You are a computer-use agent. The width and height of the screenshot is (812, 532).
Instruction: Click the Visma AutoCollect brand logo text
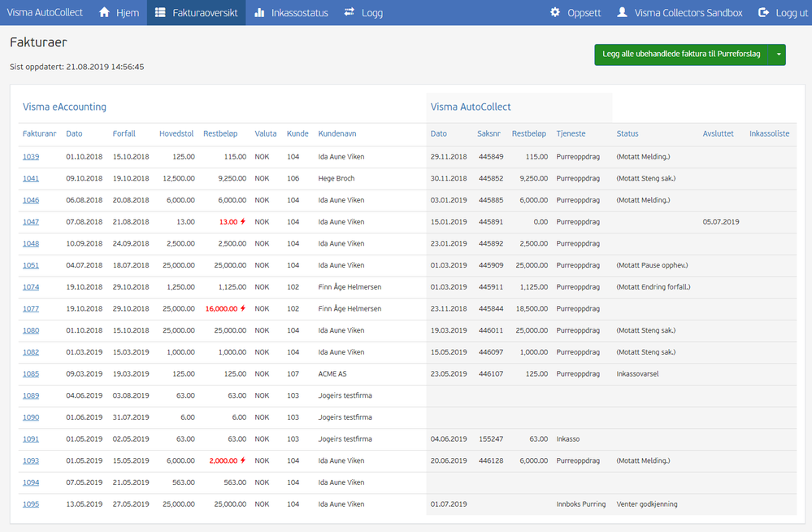45,12
